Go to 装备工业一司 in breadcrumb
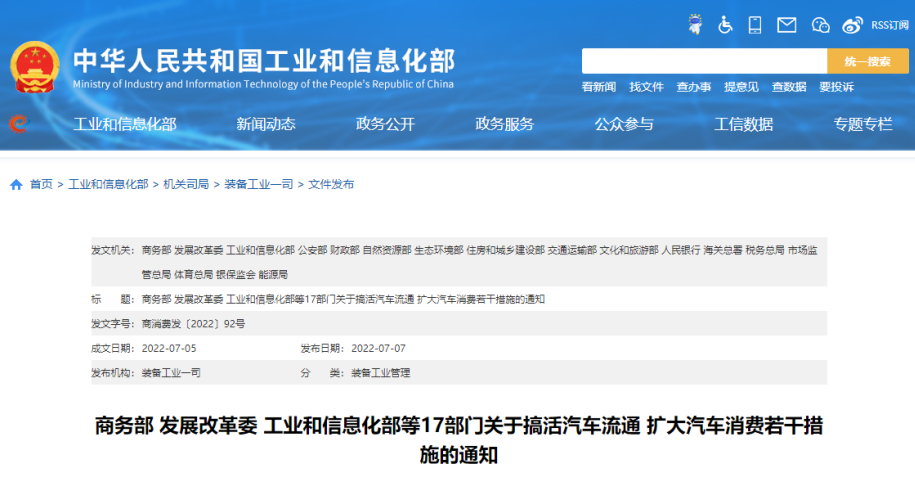The width and height of the screenshot is (915, 488). click(259, 184)
